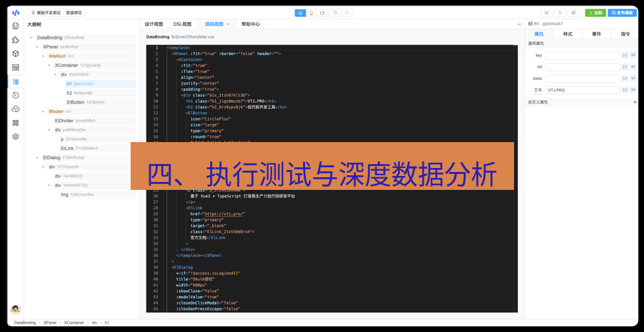The height and width of the screenshot is (332, 644).
Task: Select the ElDivider tree row
Action: [x=94, y=121]
